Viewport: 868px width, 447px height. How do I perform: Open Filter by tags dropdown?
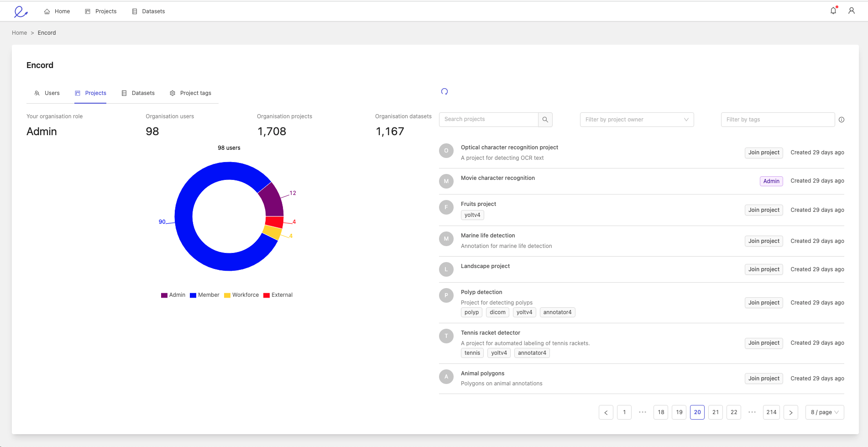point(778,120)
